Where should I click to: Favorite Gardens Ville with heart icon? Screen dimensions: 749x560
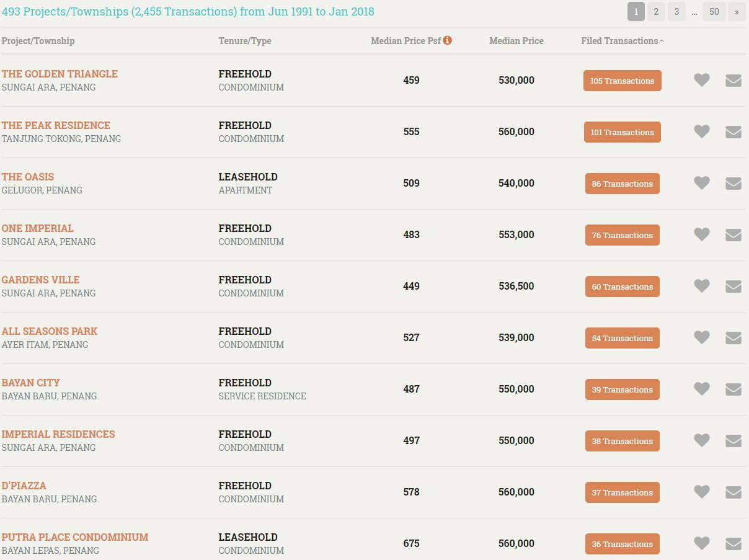pos(701,286)
